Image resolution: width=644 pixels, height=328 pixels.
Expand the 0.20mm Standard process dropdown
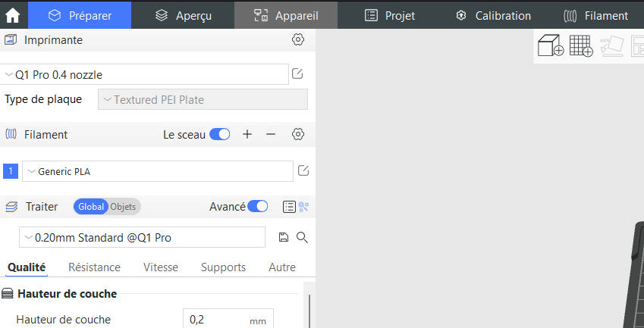coord(142,237)
